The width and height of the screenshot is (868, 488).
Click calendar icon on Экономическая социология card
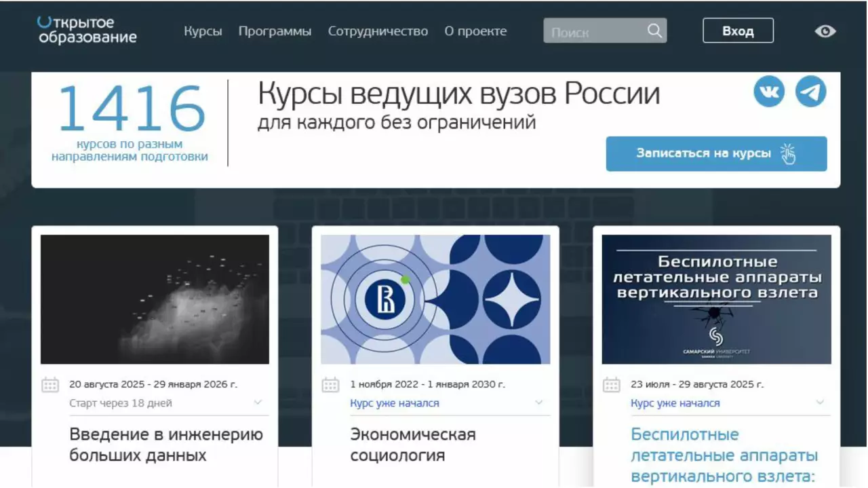330,385
